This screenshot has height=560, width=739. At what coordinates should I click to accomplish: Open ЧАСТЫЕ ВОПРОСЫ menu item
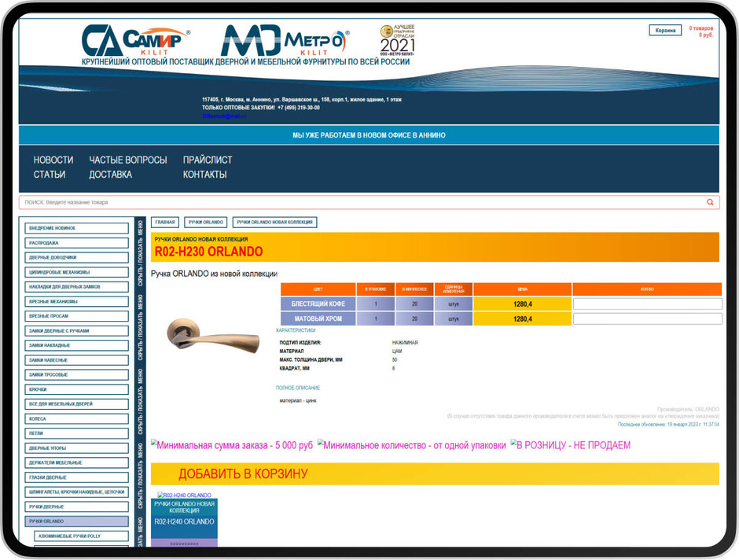(128, 160)
